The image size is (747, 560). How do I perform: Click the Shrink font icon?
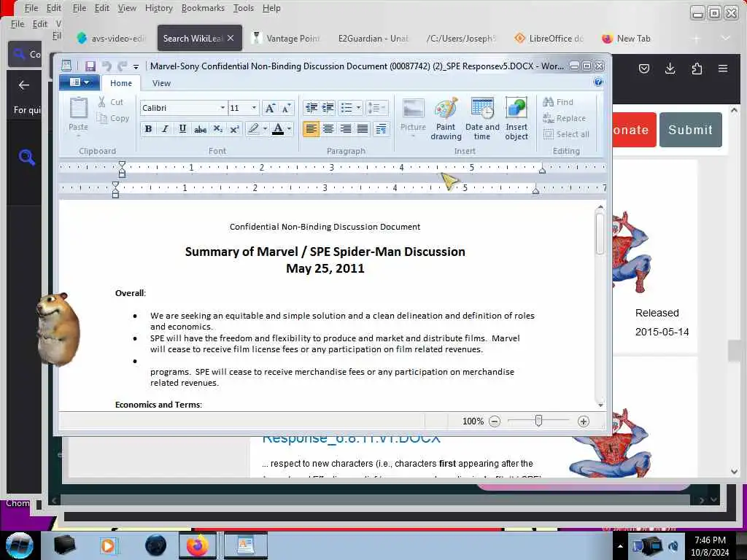click(x=286, y=108)
